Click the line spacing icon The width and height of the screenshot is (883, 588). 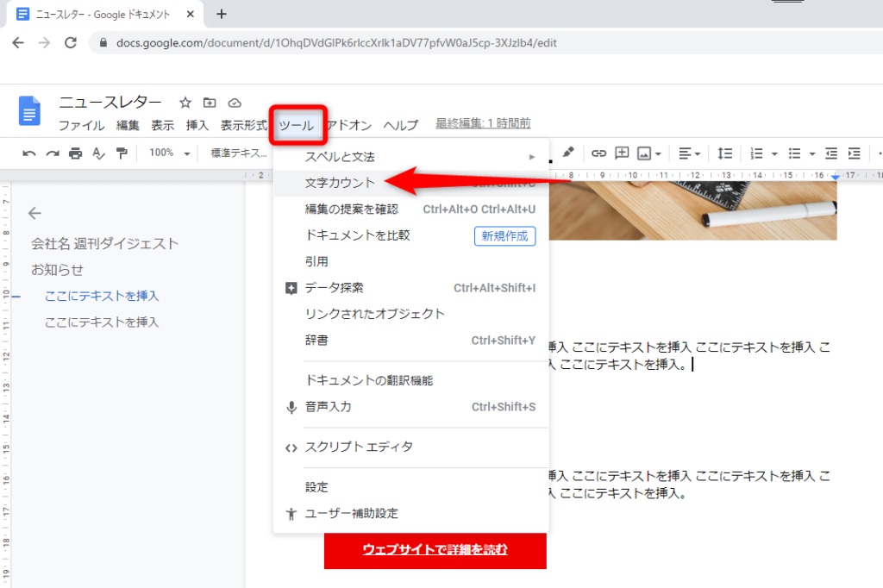tap(724, 153)
